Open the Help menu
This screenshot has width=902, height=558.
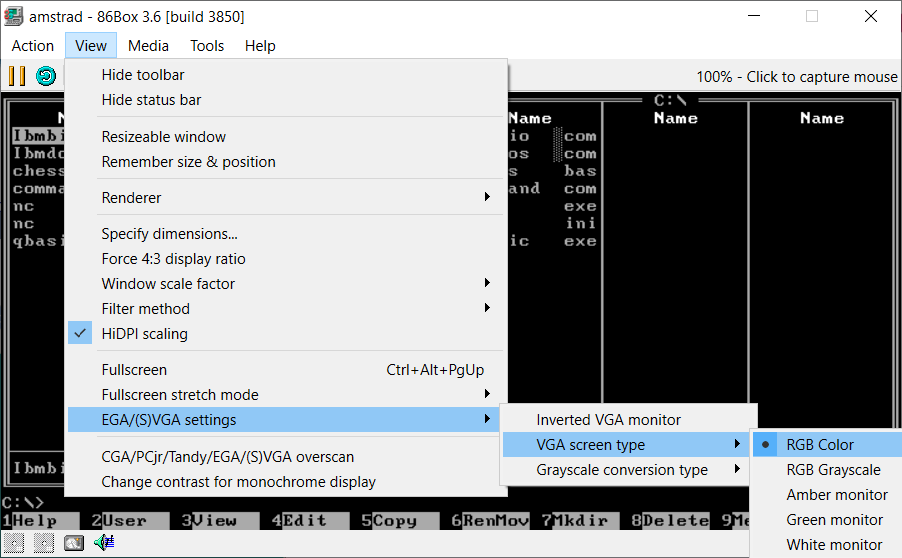click(x=260, y=45)
